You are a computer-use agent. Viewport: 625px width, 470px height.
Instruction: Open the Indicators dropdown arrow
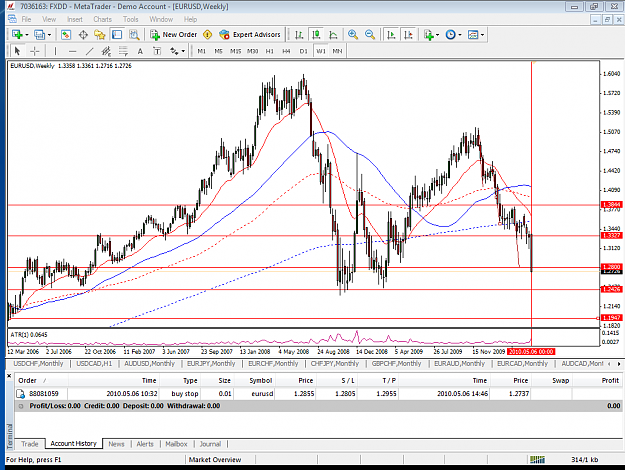click(438, 35)
